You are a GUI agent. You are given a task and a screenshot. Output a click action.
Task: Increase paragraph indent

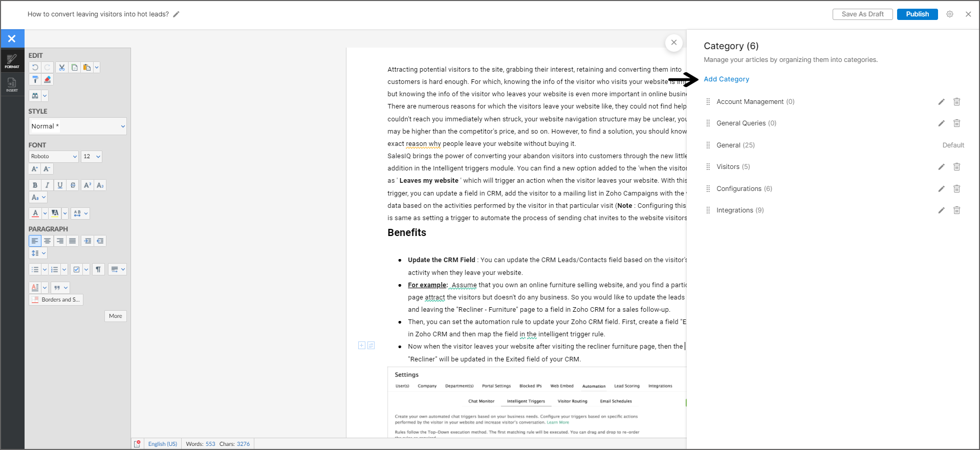click(x=88, y=241)
